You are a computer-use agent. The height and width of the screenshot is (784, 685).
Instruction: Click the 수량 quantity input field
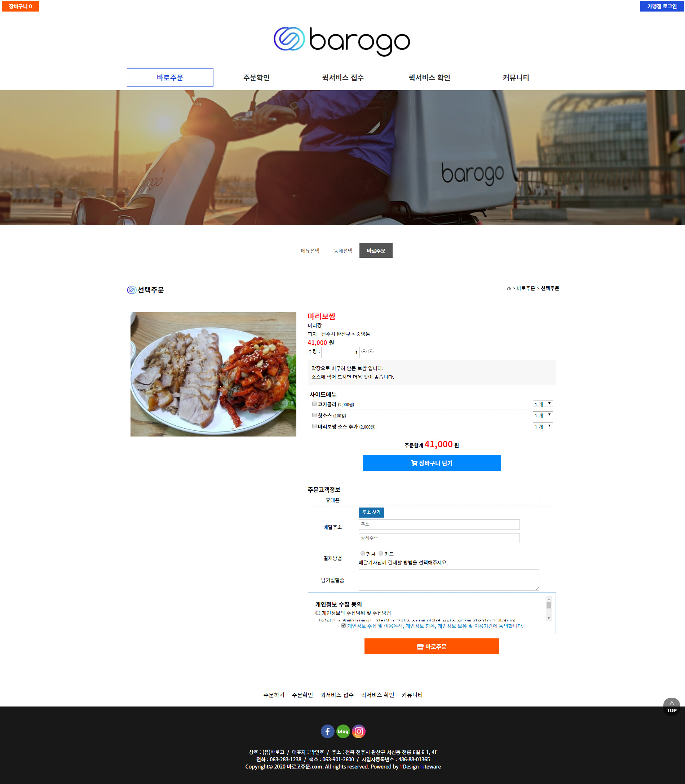(340, 352)
